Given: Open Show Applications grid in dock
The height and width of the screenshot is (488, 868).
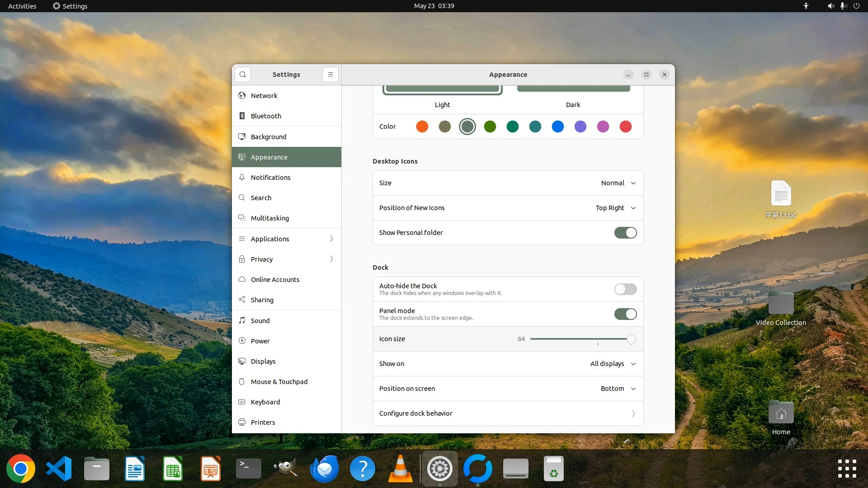Looking at the screenshot, I should 847,469.
